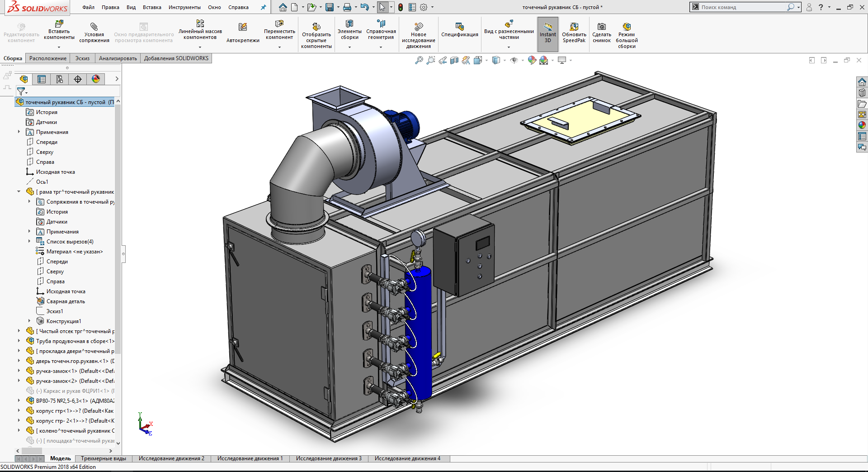Open the Исследование движения 2 tab
Viewport: 868px width, 472px height.
[171, 458]
